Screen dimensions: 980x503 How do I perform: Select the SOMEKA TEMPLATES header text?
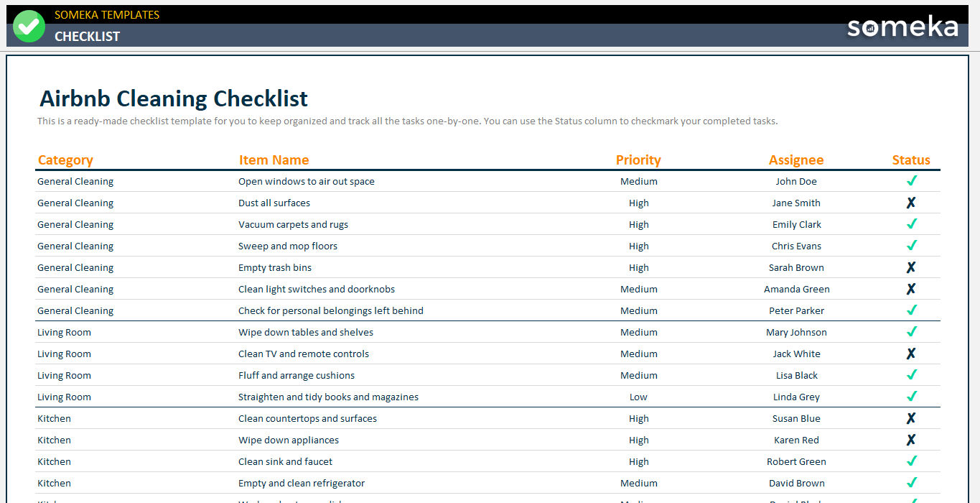click(107, 14)
